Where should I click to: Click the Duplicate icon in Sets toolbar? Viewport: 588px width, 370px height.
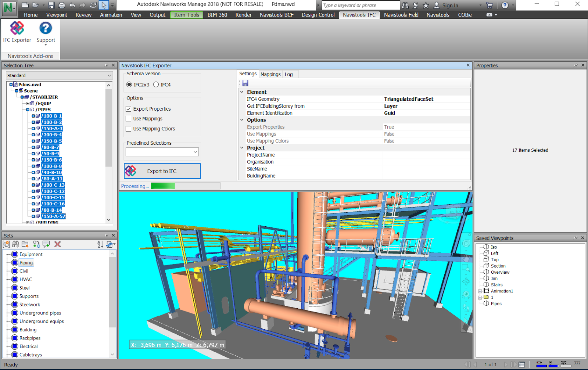[36, 244]
